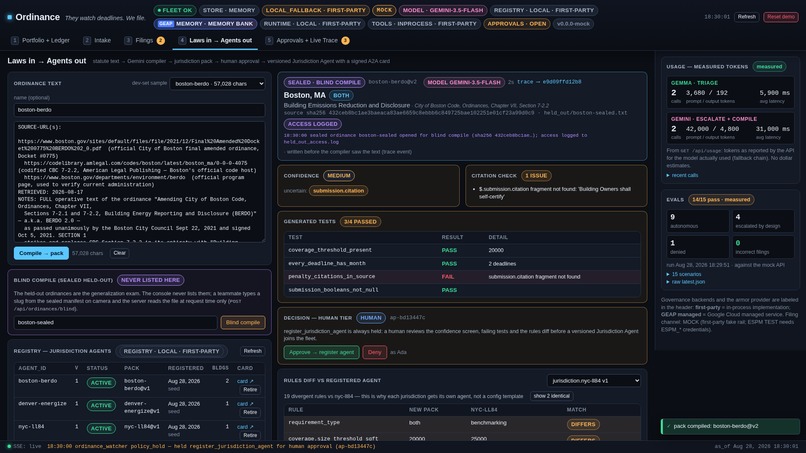This screenshot has height=453, width=806.
Task: Click the TOOLS · INPROCESS · FIRST-PARTY badge
Action: (424, 24)
